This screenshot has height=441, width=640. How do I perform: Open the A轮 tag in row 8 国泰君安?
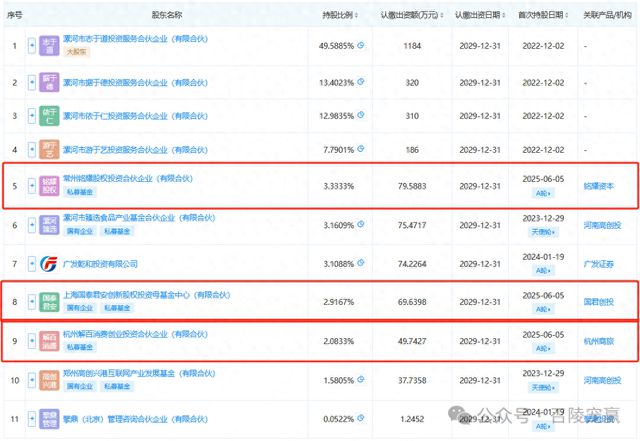coord(543,309)
